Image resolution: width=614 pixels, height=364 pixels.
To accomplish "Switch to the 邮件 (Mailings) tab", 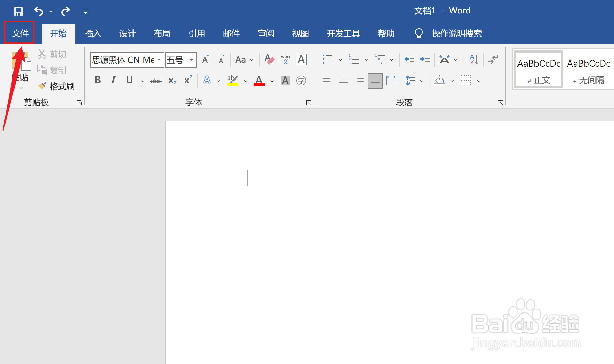I will tap(231, 34).
